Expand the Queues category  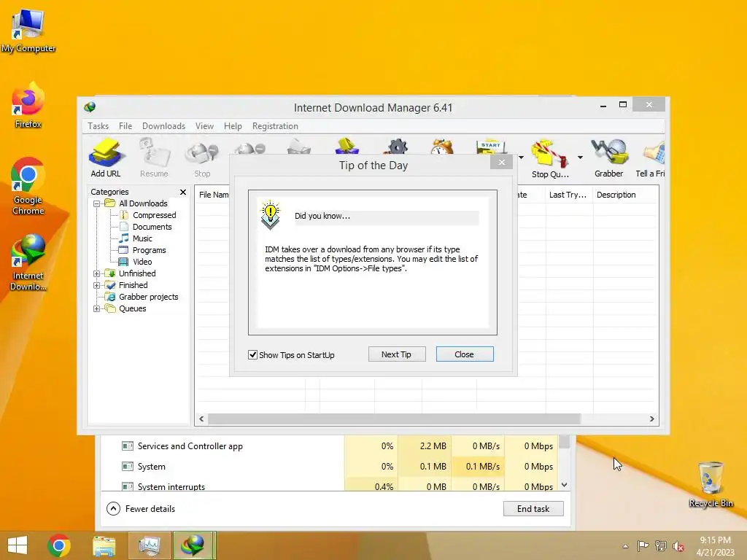97,308
